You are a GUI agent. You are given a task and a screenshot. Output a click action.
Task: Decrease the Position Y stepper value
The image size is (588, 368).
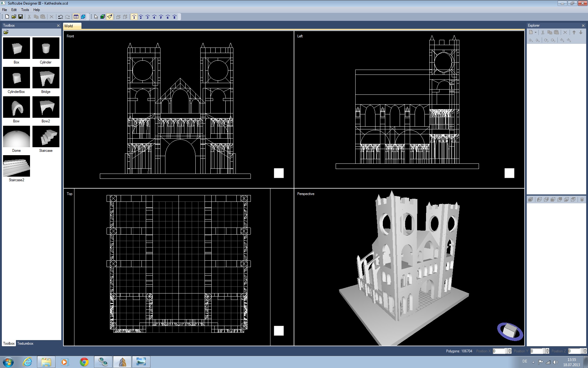point(547,352)
